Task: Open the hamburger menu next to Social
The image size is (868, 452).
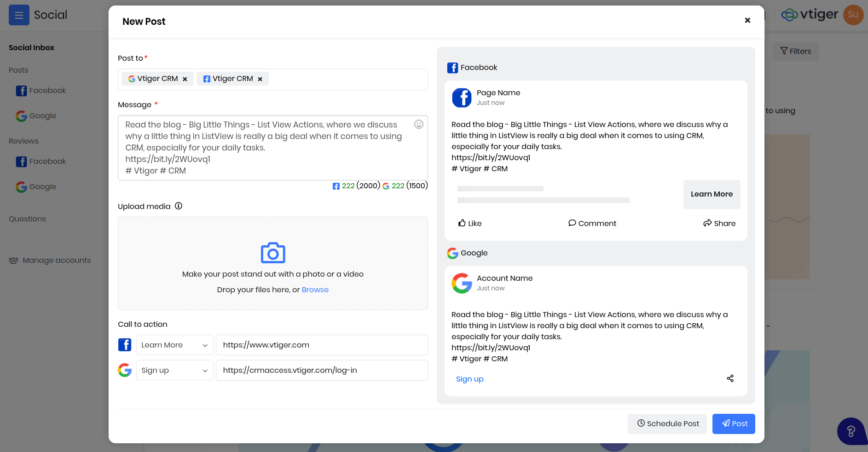Action: click(x=19, y=15)
